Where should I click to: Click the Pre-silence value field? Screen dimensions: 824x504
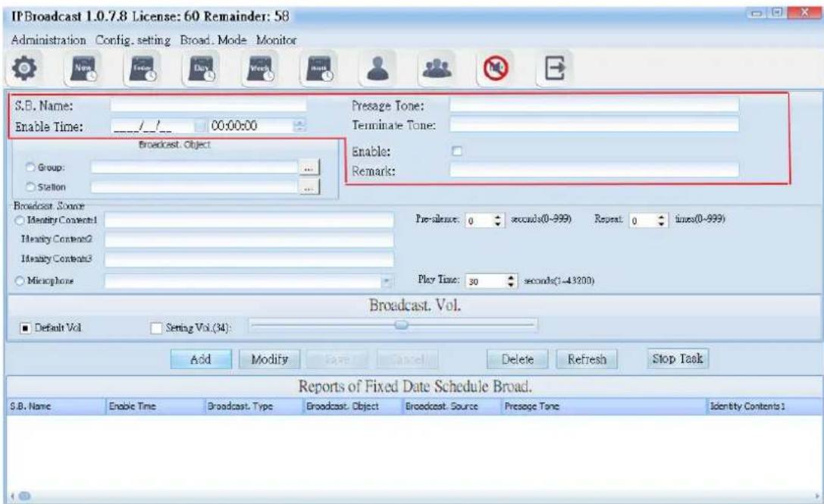(479, 221)
